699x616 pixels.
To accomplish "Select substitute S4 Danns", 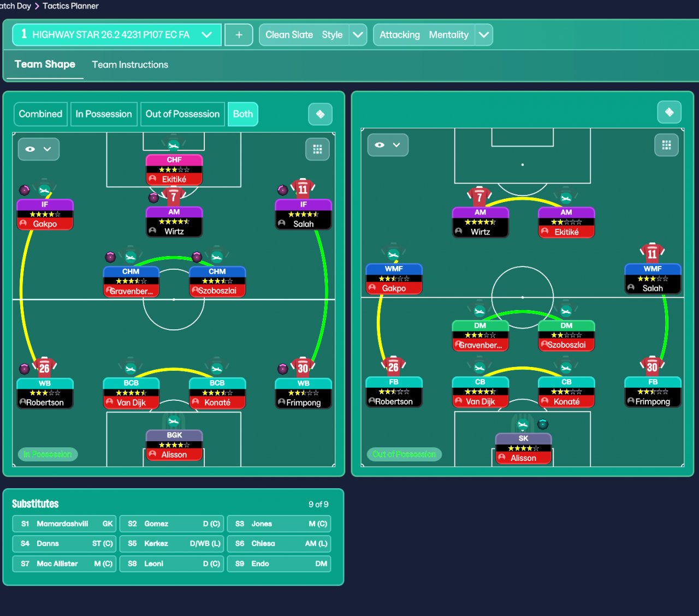I will pos(64,544).
